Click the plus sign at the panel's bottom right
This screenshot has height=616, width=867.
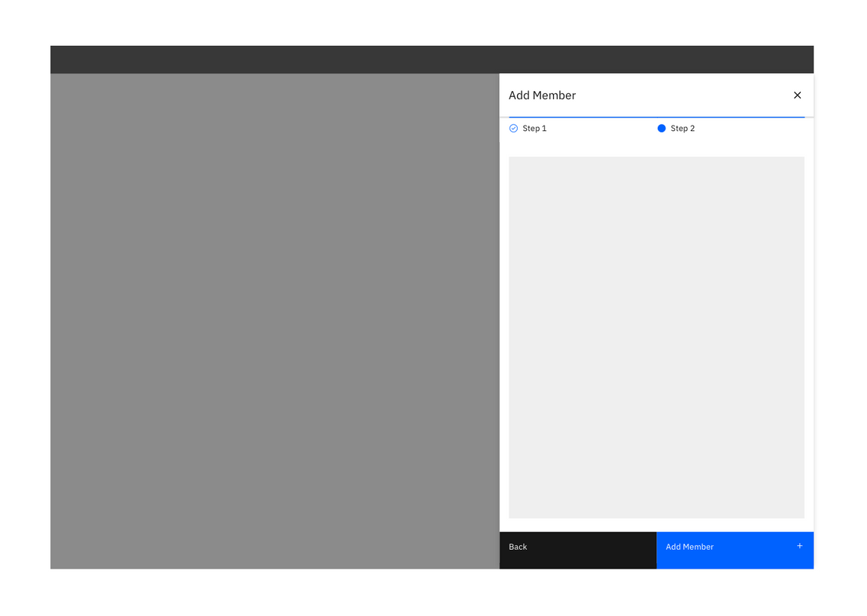tap(799, 546)
